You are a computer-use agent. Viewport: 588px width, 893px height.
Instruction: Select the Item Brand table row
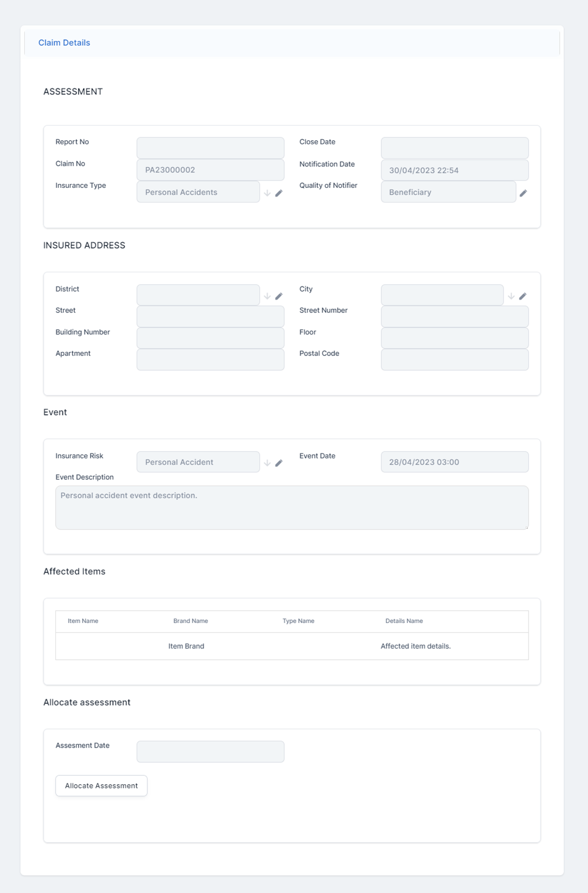[291, 646]
